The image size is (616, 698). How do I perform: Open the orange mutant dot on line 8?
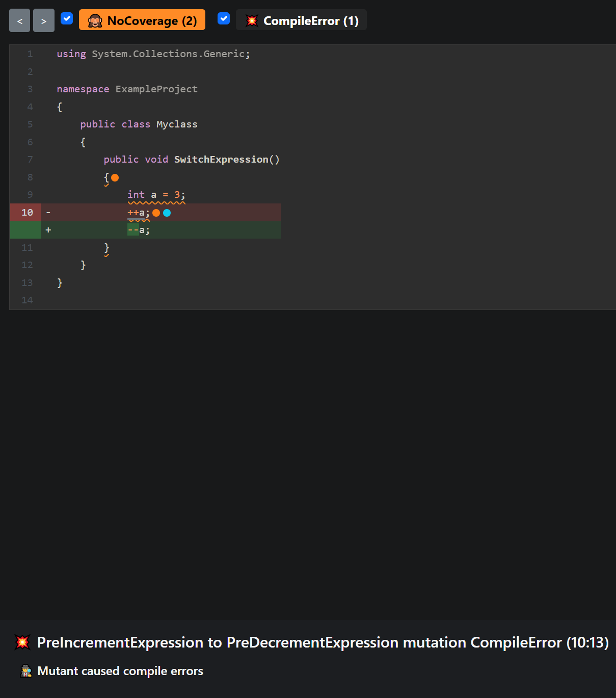(x=115, y=177)
